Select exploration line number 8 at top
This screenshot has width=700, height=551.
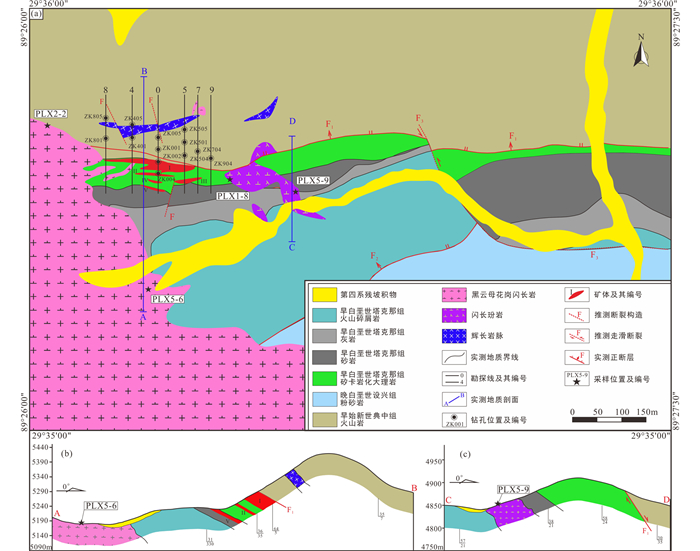[105, 91]
